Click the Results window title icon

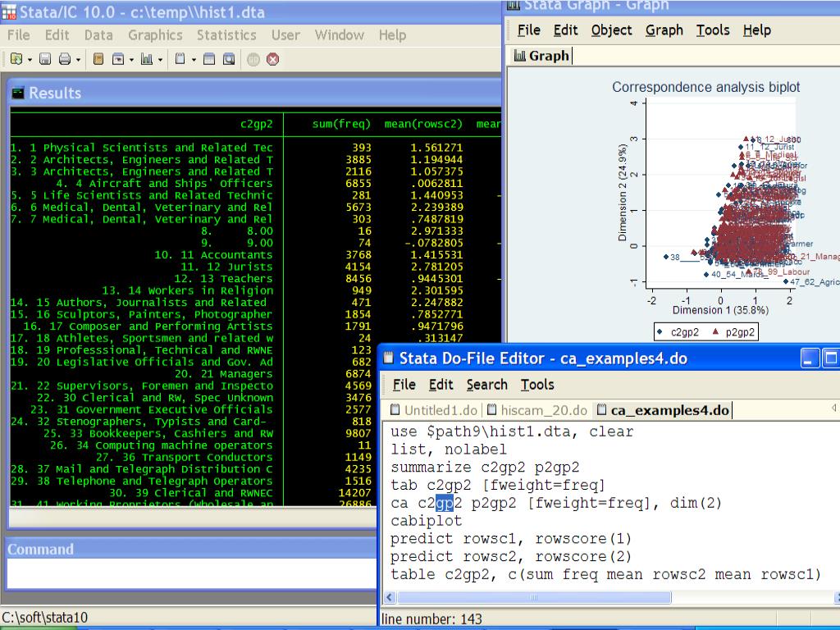coord(18,93)
